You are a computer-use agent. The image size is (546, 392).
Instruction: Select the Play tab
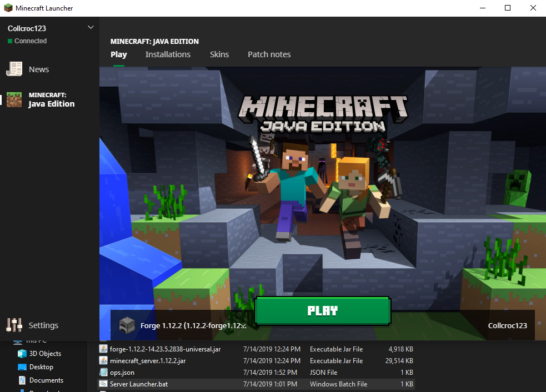118,54
